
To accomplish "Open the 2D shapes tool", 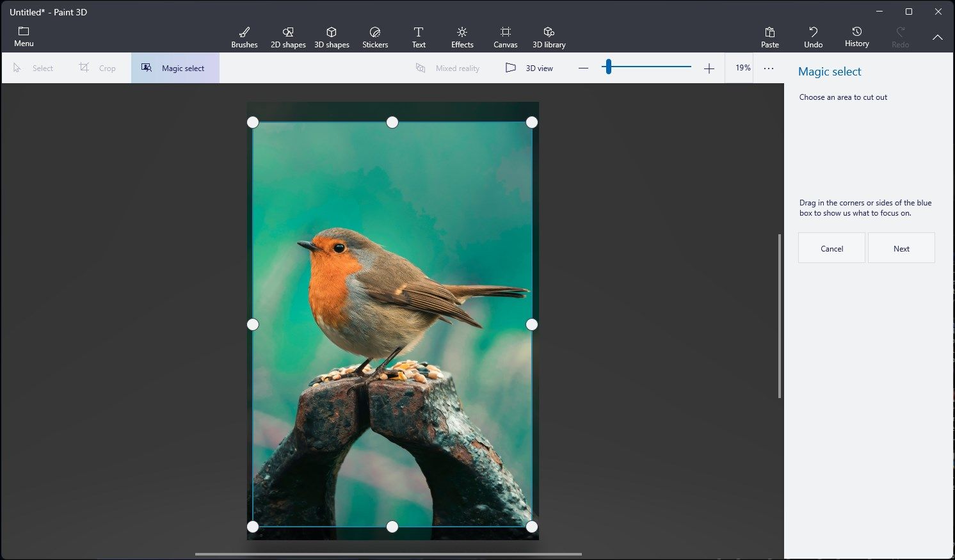I will click(x=288, y=35).
